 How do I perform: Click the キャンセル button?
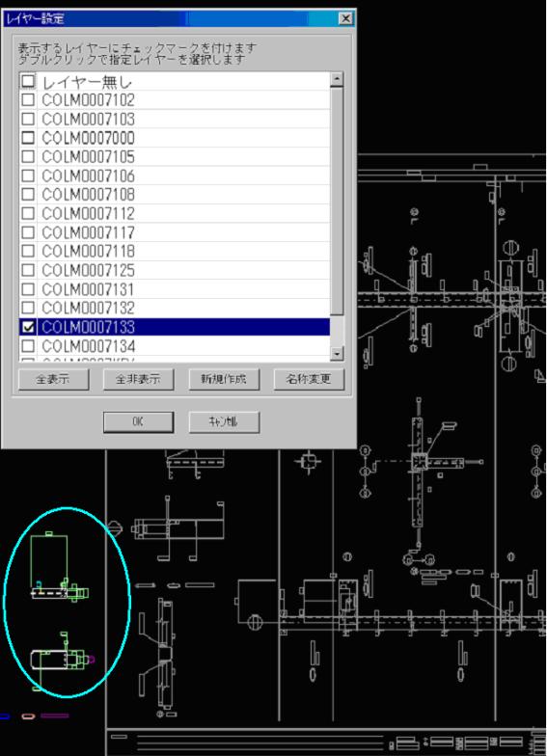(224, 422)
